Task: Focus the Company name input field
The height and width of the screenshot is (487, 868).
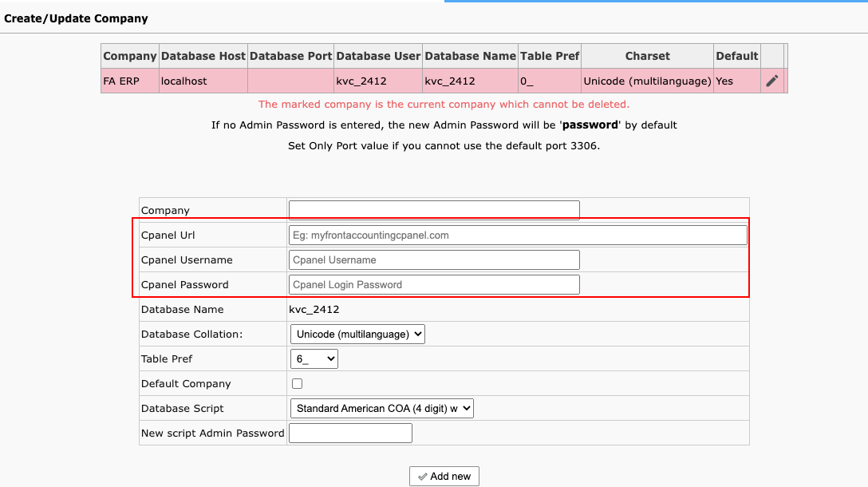Action: point(434,210)
